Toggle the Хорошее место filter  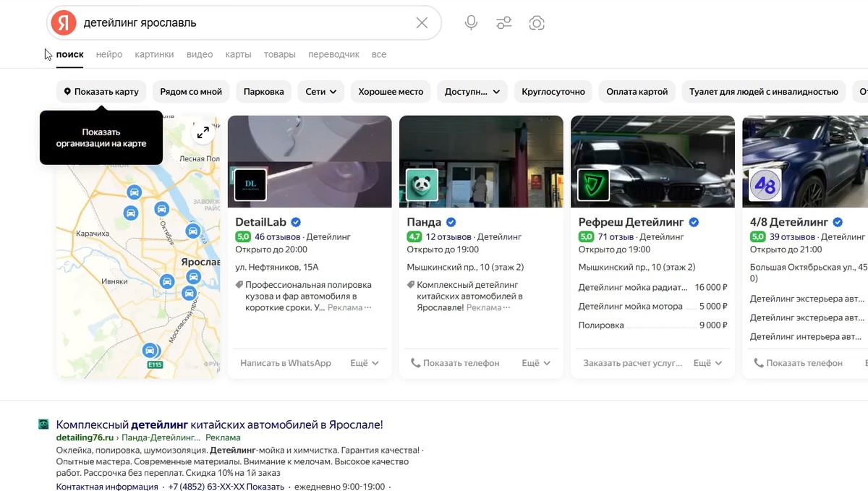point(391,92)
